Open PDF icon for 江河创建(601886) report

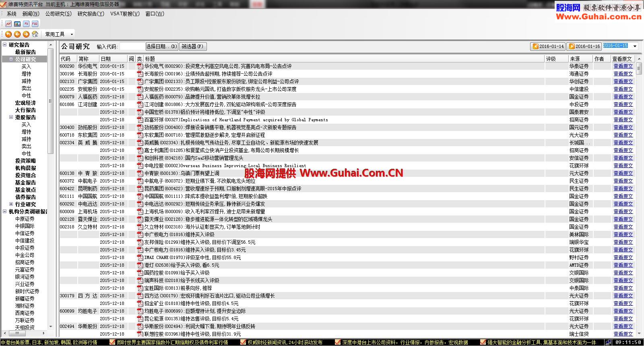pyautogui.click(x=140, y=104)
